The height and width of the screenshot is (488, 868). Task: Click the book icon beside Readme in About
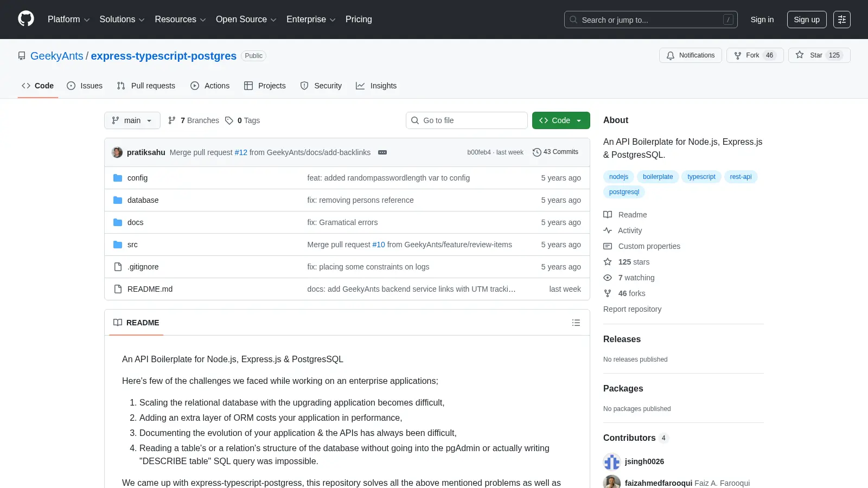pyautogui.click(x=608, y=215)
